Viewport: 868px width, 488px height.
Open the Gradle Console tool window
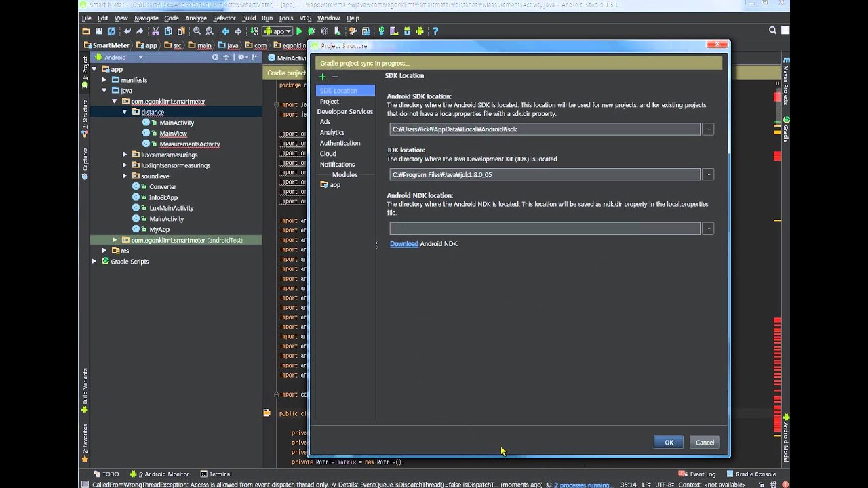tap(751, 474)
